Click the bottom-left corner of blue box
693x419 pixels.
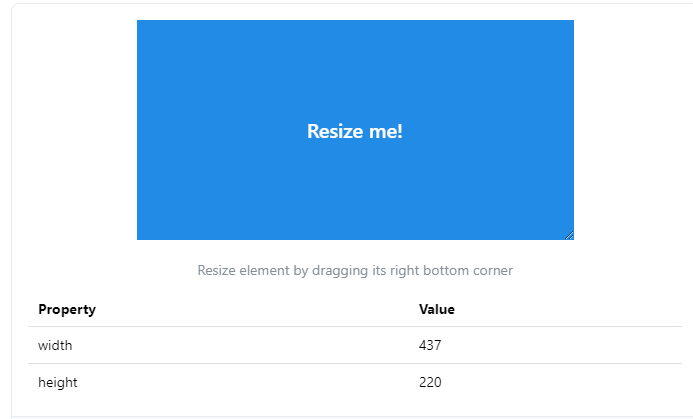(137, 240)
